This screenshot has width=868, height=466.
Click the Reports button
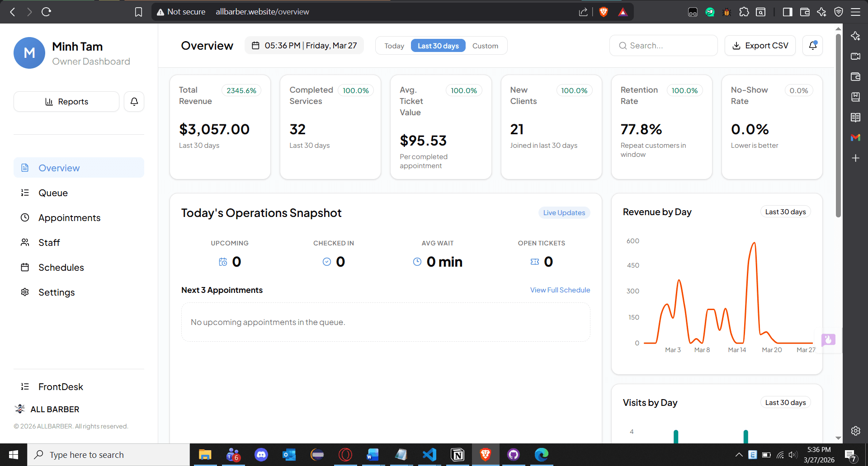(66, 102)
